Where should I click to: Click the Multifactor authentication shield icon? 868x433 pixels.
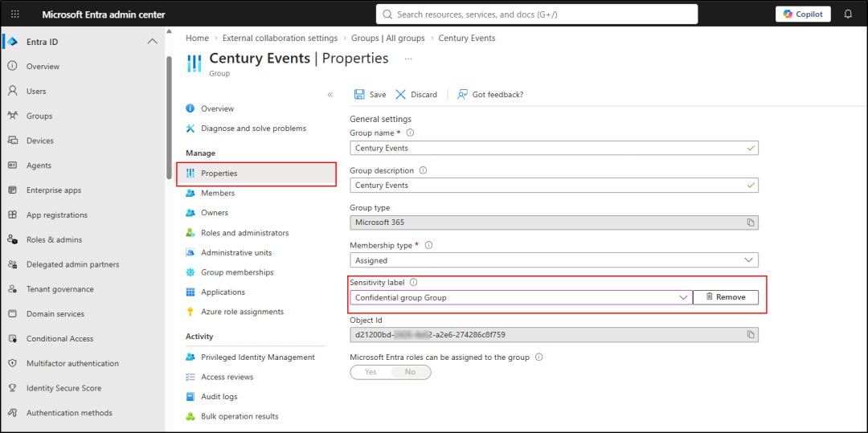12,363
